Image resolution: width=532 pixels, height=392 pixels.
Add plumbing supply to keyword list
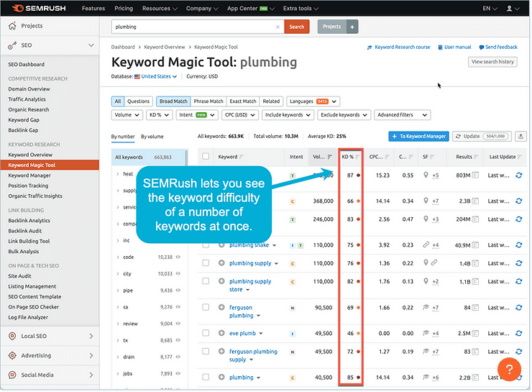221,263
